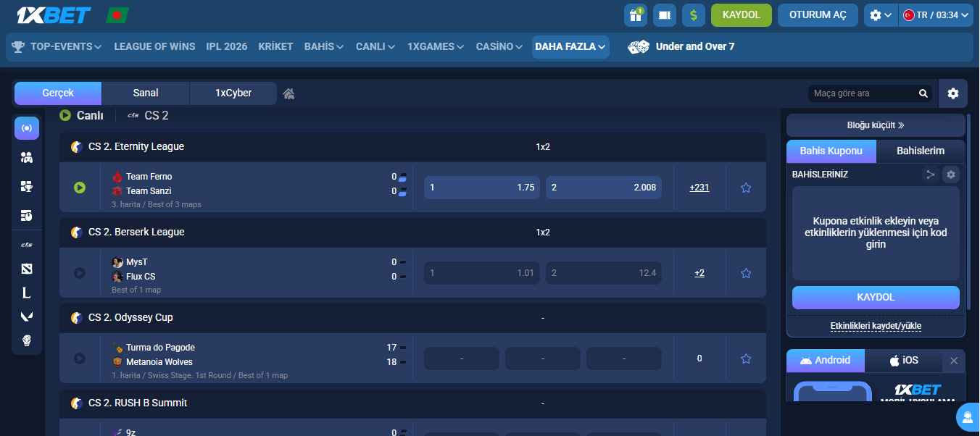980x436 pixels.
Task: Expand the CANLI dropdown menu
Action: pyautogui.click(x=375, y=46)
